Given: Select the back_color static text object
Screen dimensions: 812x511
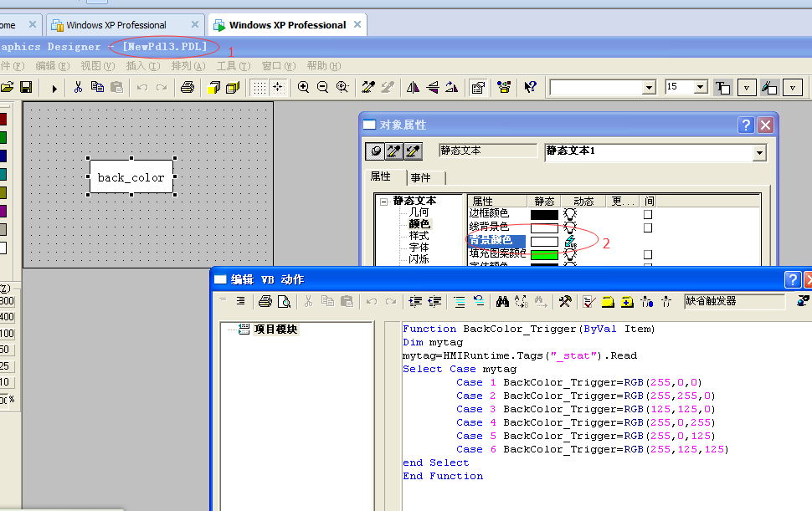Looking at the screenshot, I should click(x=131, y=177).
